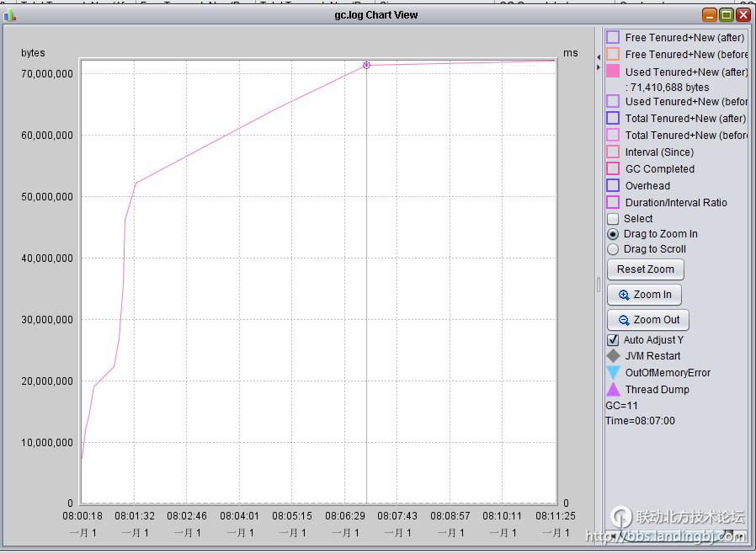Image resolution: width=756 pixels, height=554 pixels.
Task: Select the Drag to Scroll option
Action: [613, 249]
